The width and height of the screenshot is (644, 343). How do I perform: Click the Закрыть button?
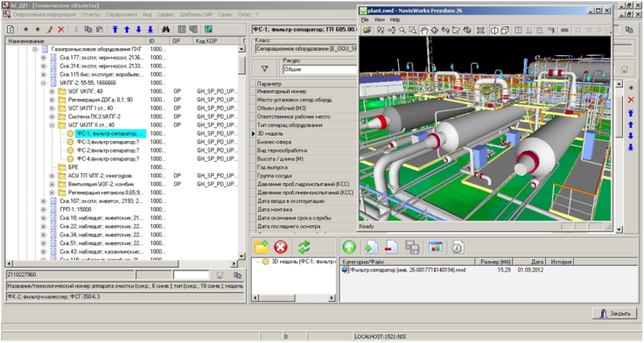pos(614,313)
